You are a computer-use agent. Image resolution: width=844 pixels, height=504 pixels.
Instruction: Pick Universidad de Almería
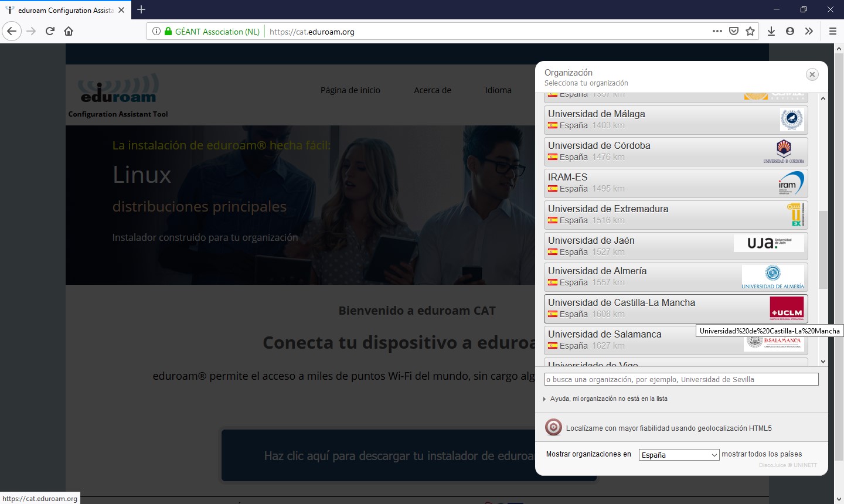tap(676, 277)
